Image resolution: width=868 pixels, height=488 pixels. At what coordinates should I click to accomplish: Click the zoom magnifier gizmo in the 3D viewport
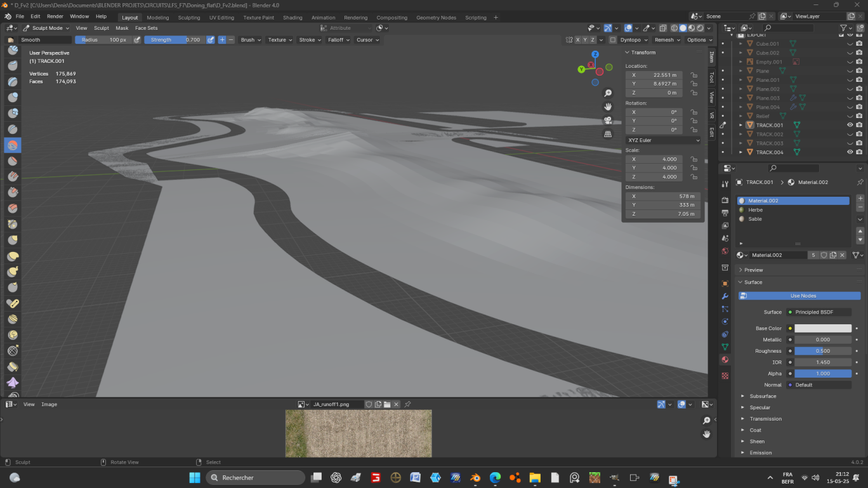[x=608, y=93]
